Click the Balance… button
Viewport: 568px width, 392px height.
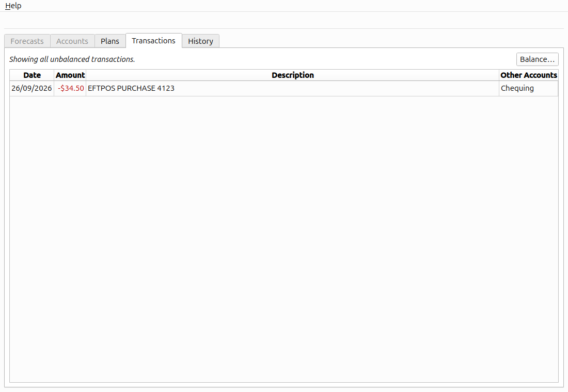tap(537, 59)
